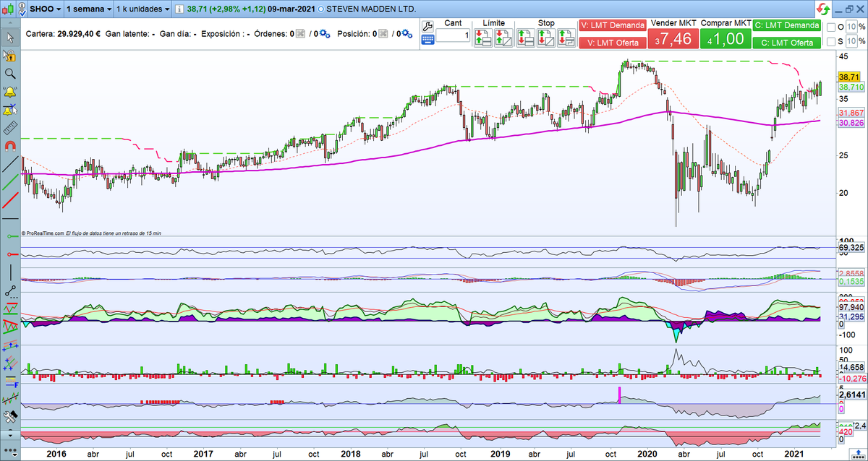The height and width of the screenshot is (461, 868).
Task: Select the green line tool
Action: click(x=10, y=182)
